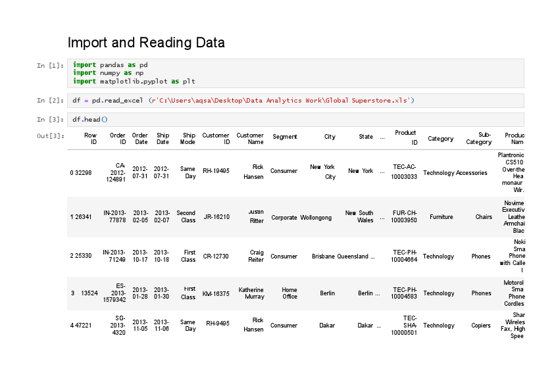
Task: Select the Customer Name column header
Action: point(250,138)
